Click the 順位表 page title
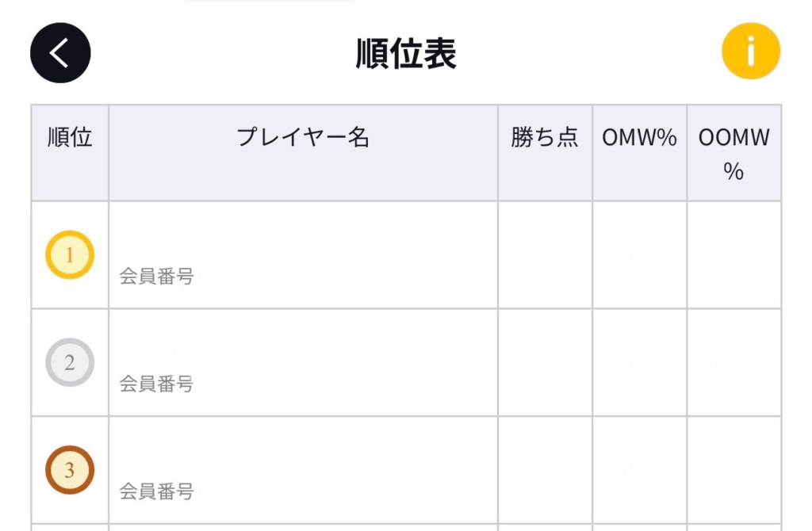The height and width of the screenshot is (531, 812). pos(406,54)
